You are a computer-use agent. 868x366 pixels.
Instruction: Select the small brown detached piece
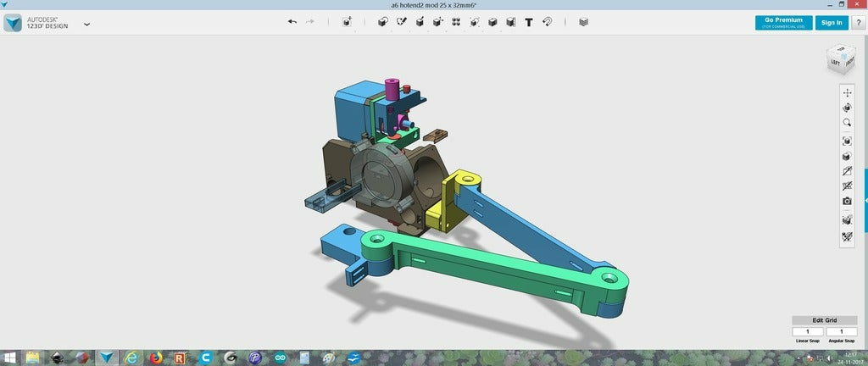435,136
